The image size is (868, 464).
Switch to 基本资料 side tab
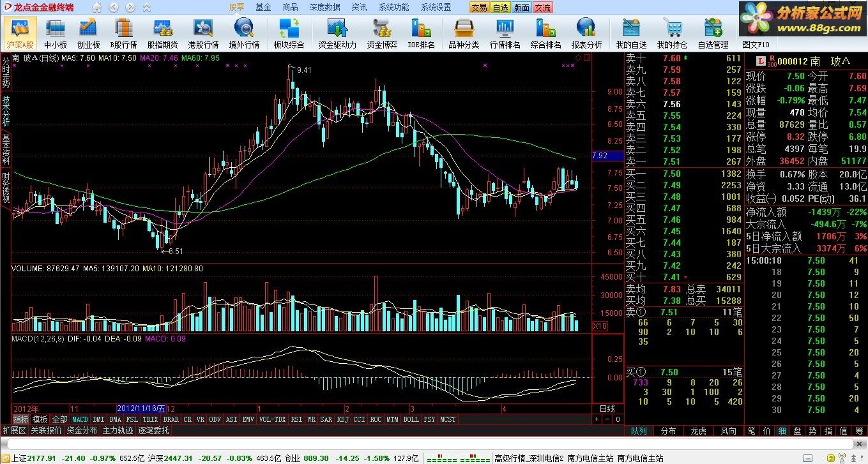[x=6, y=150]
